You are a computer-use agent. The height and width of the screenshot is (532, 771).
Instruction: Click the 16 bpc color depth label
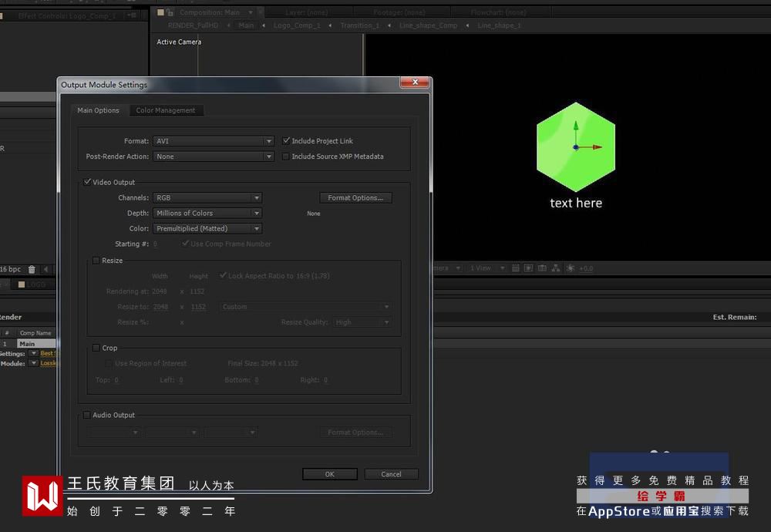[x=10, y=269]
